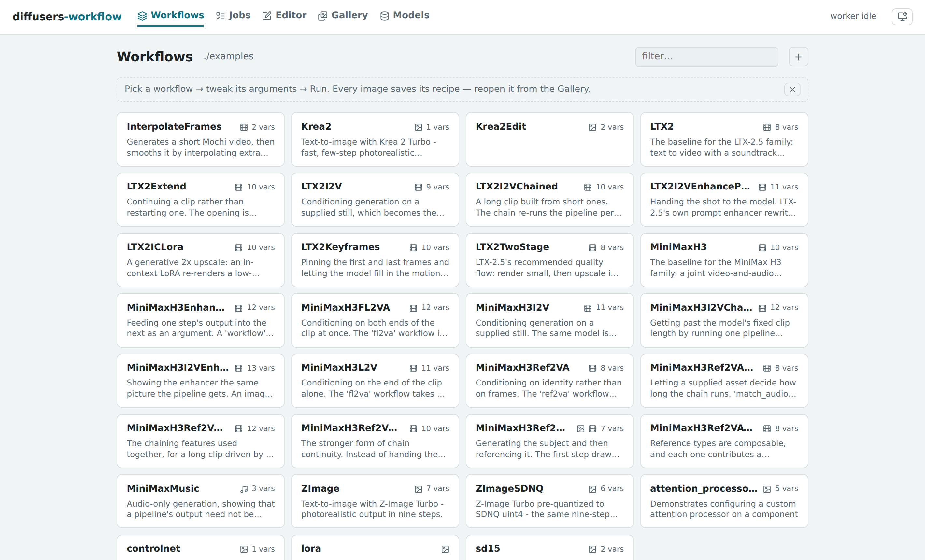925x560 pixels.
Task: Click the LTX2TwoStage workflow title
Action: [x=512, y=247]
